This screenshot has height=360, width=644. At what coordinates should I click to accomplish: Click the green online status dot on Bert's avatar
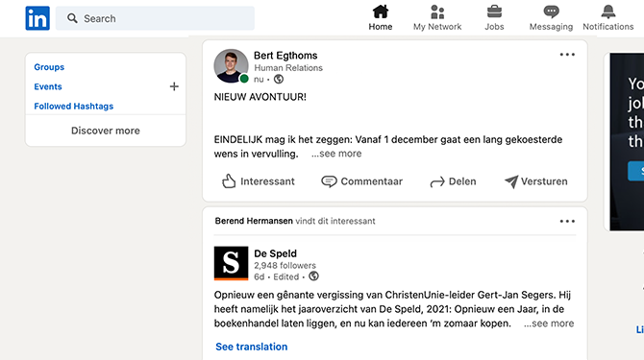[x=244, y=79]
